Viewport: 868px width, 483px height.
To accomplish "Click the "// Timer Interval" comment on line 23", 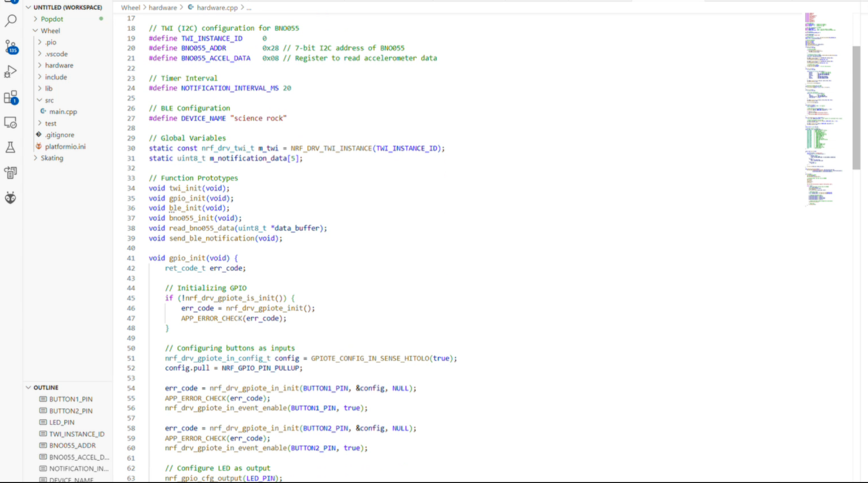I will click(183, 78).
